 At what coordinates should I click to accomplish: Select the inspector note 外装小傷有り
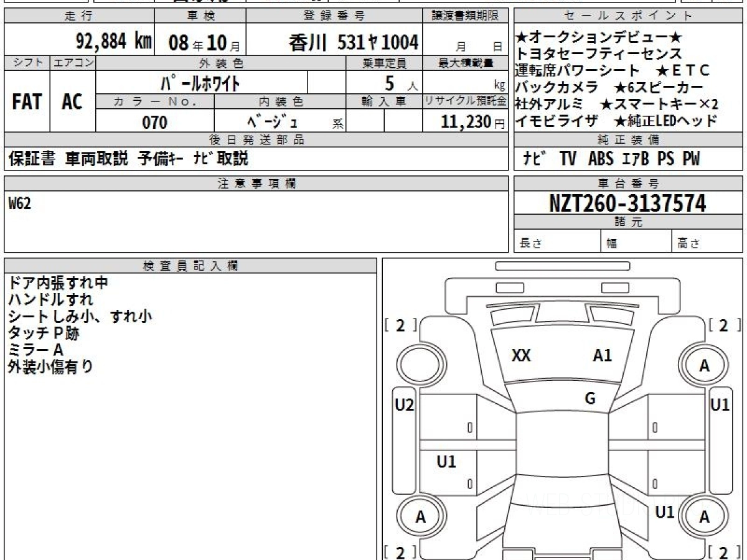point(50,366)
